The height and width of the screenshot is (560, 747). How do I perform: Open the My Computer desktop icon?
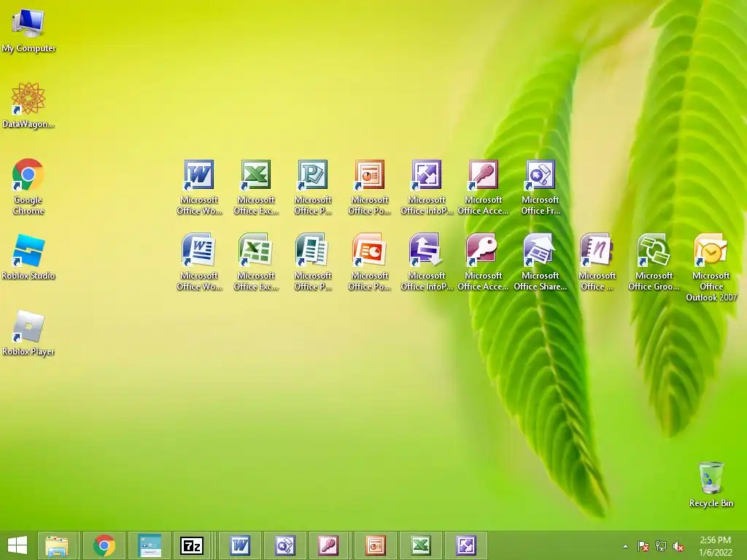[x=28, y=29]
